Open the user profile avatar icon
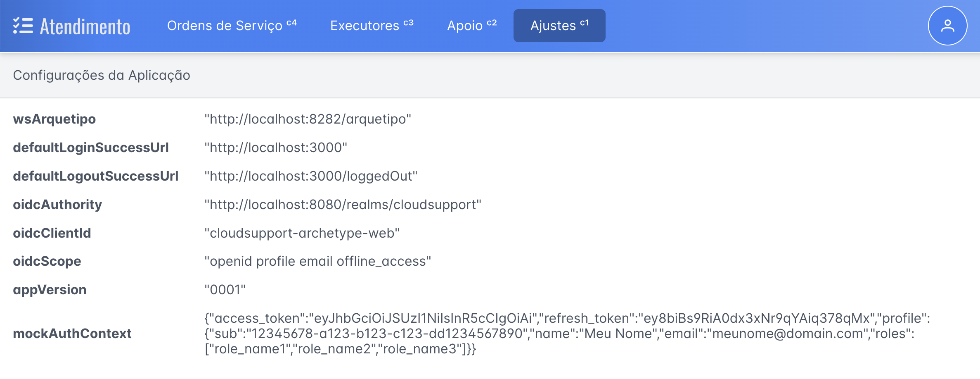Viewport: 980px width, 379px height. click(x=947, y=26)
